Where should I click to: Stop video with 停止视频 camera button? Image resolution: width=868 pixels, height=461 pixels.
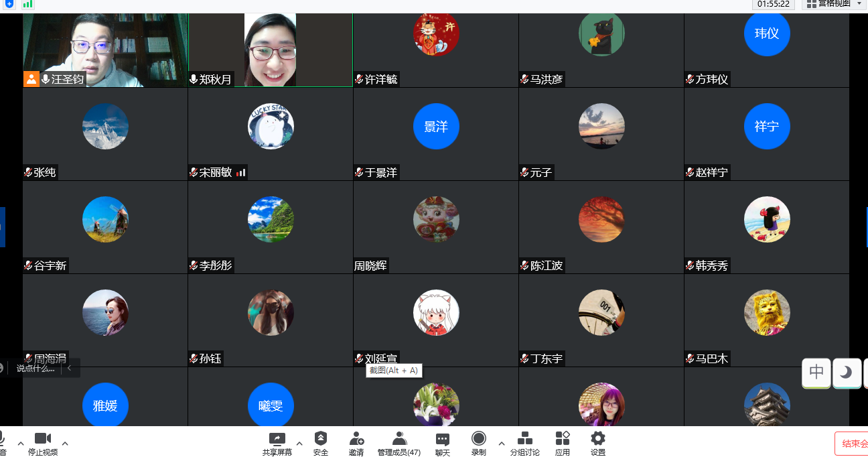coord(43,440)
